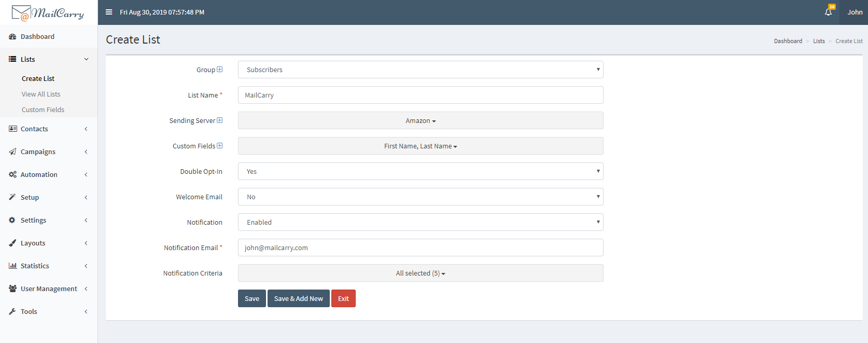The image size is (868, 343).
Task: Click the User Management people icon
Action: (x=12, y=289)
